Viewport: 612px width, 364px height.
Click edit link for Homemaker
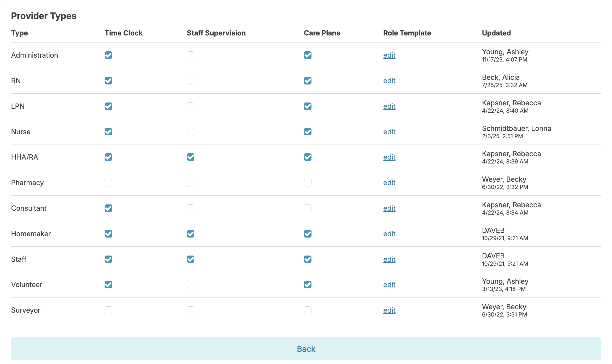pos(389,234)
